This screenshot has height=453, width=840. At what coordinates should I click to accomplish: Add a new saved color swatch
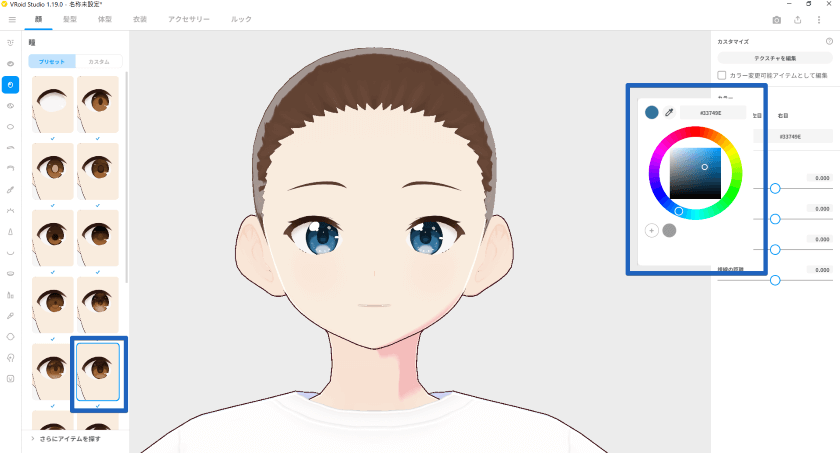tap(651, 231)
